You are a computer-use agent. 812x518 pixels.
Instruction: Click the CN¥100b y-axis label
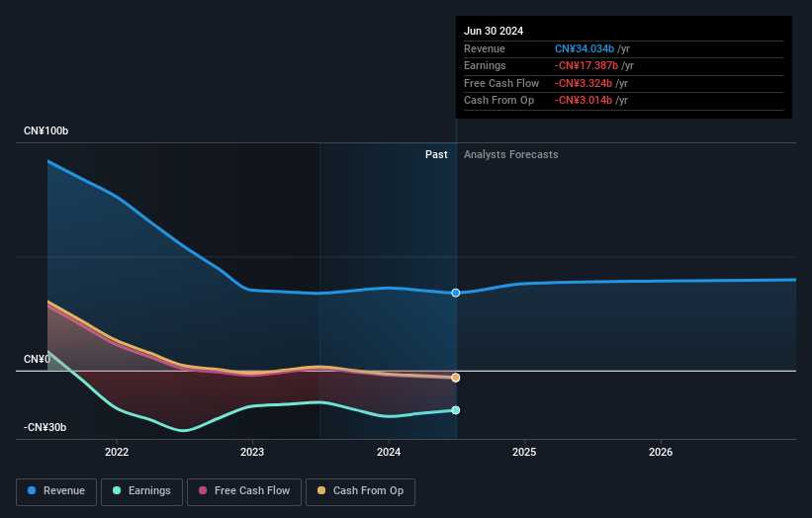[46, 130]
